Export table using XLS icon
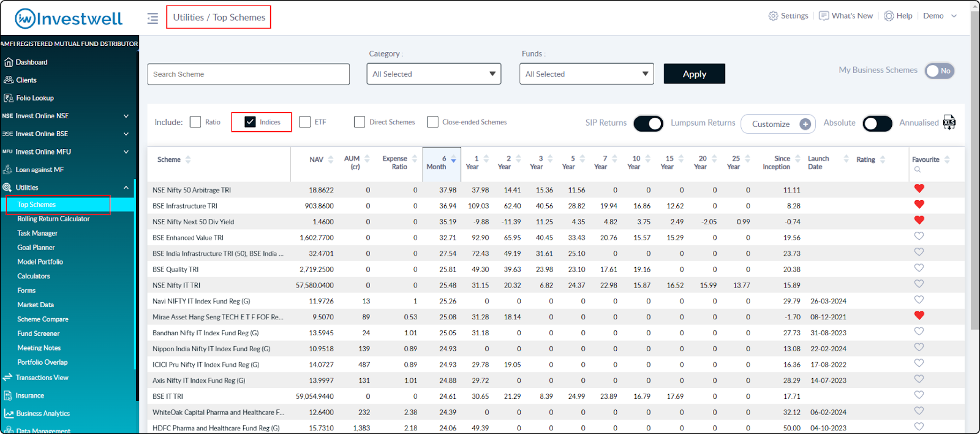980x434 pixels. click(949, 122)
